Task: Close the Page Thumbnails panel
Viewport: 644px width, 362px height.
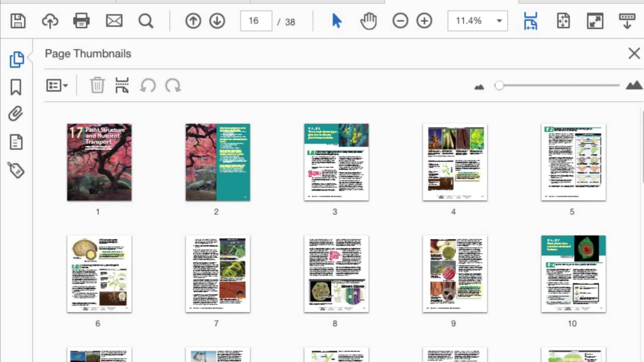Action: (x=634, y=53)
